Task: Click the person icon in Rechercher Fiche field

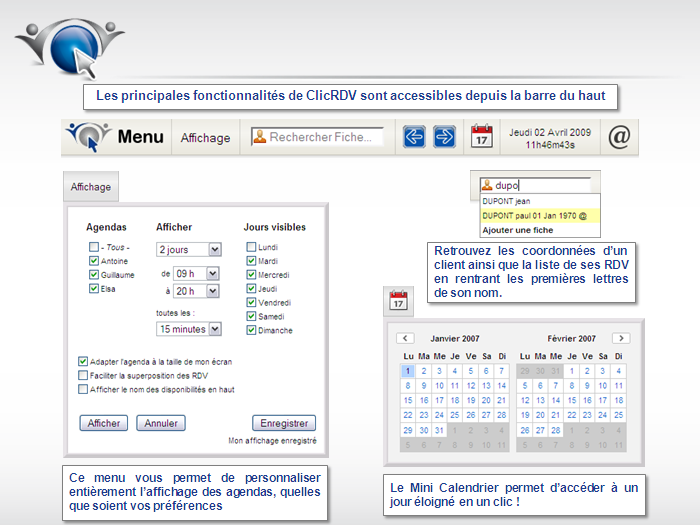Action: pyautogui.click(x=259, y=137)
